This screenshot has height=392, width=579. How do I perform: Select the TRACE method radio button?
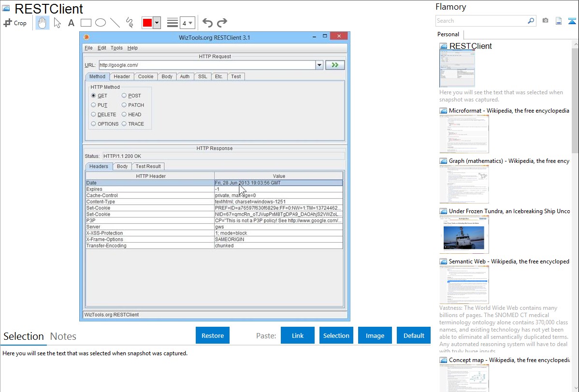[x=124, y=124]
